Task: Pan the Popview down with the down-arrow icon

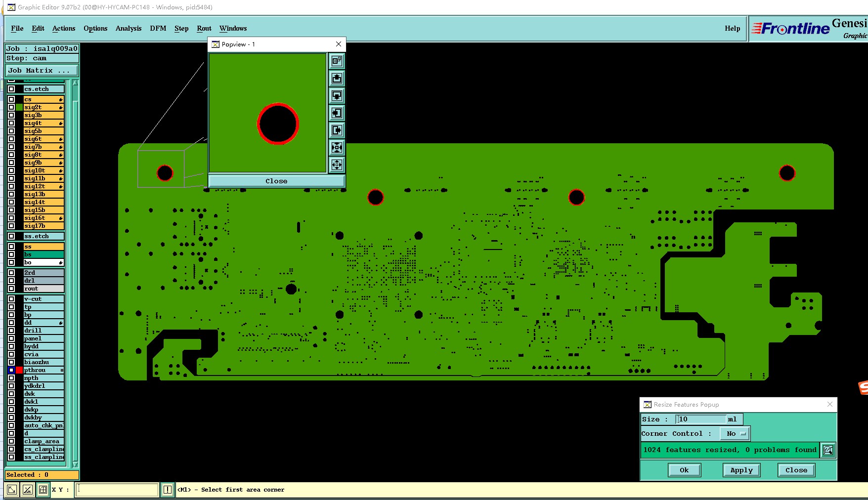Action: click(x=337, y=95)
